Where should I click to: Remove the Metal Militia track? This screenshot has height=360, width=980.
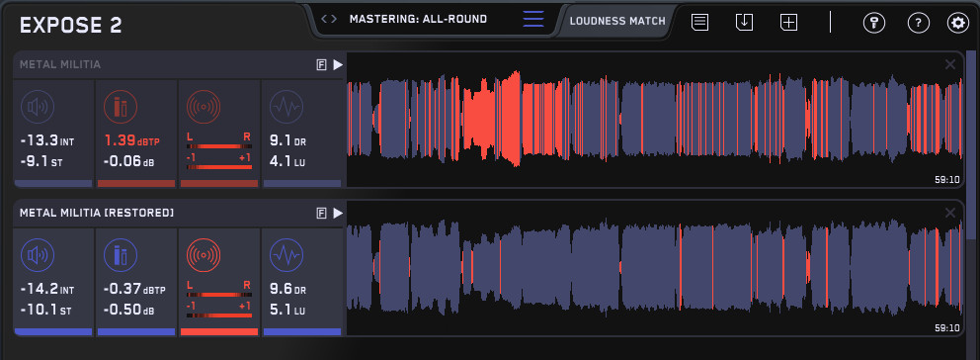coord(950,64)
